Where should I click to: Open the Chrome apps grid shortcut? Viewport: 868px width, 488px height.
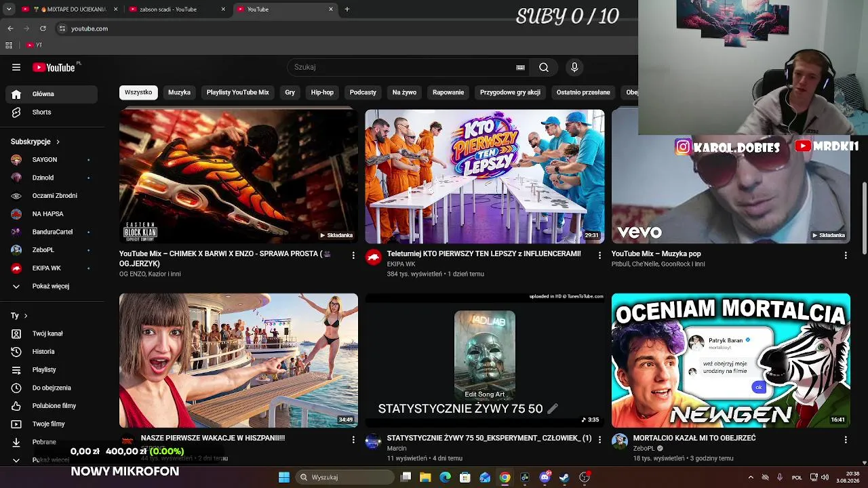9,45
